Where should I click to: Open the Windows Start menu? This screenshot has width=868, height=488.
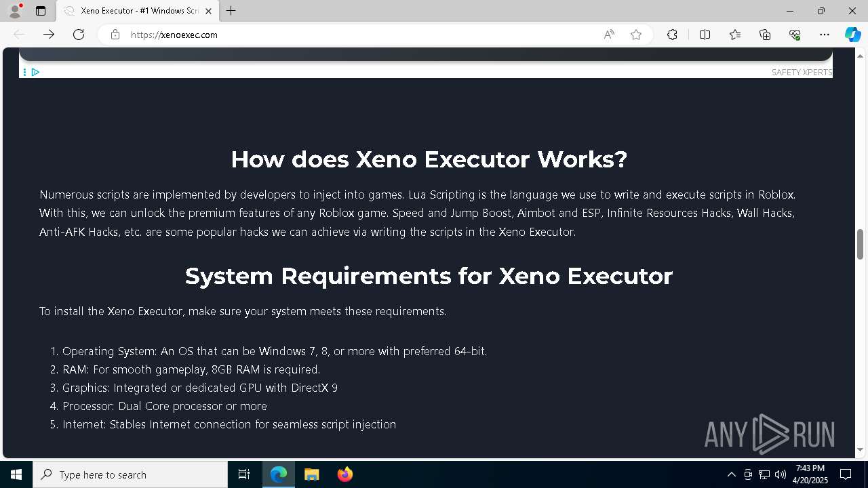coord(16,474)
